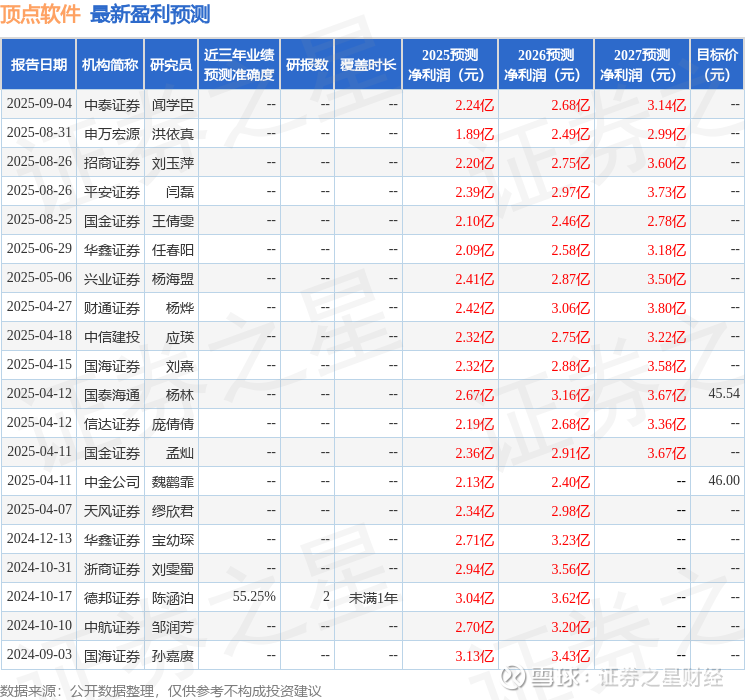
Task: Click the 中信建投 institution cell
Action: click(x=112, y=337)
